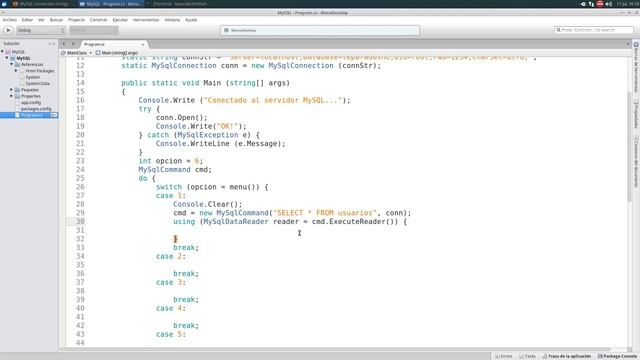Click 'MySqlDataReader' on line 30
This screenshot has height=360, width=640.
point(236,222)
